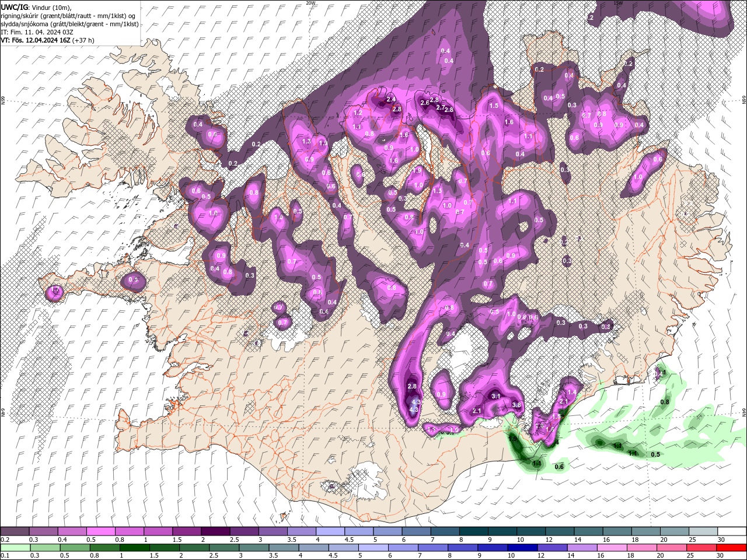Select the bright pink snow swatch starting at 0.5
Image resolution: width=747 pixels, height=560 pixels.
[100, 531]
